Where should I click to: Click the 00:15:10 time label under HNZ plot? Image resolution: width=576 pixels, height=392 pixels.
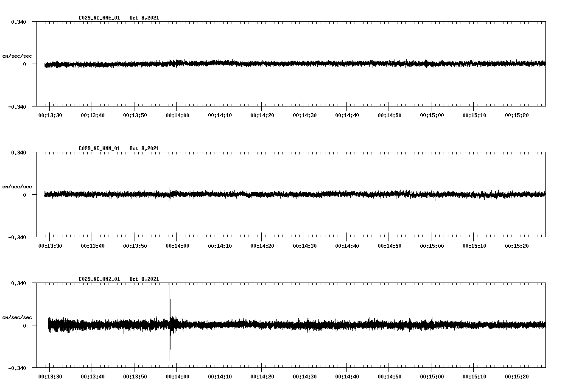pyautogui.click(x=474, y=377)
